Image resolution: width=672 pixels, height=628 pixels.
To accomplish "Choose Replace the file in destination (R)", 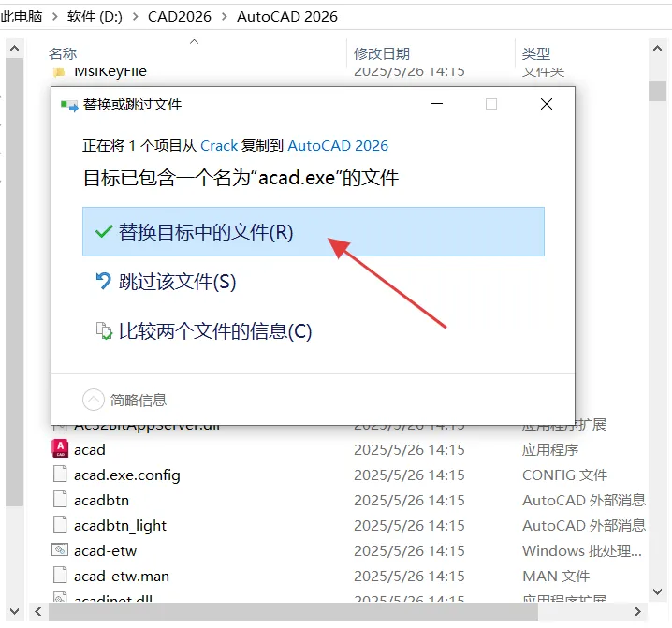I will pos(314,231).
